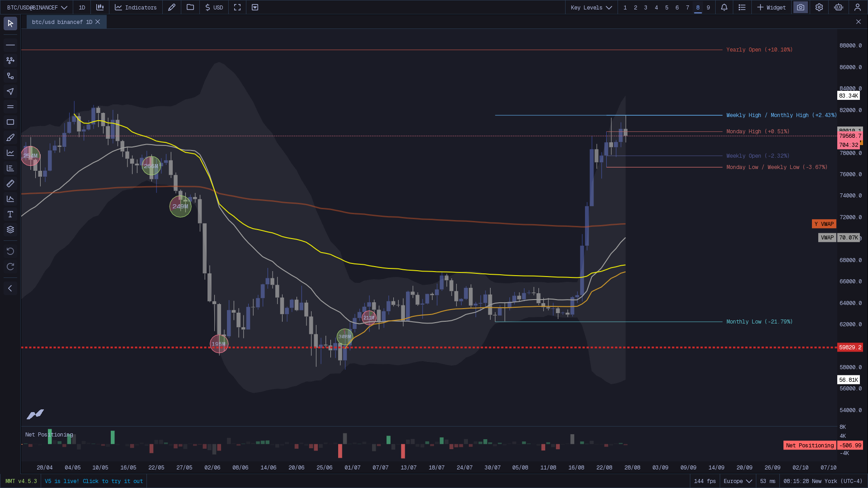Screen dimensions: 868x488
Task: Collapse the left drawing toolbar
Action: pyautogui.click(x=10, y=288)
